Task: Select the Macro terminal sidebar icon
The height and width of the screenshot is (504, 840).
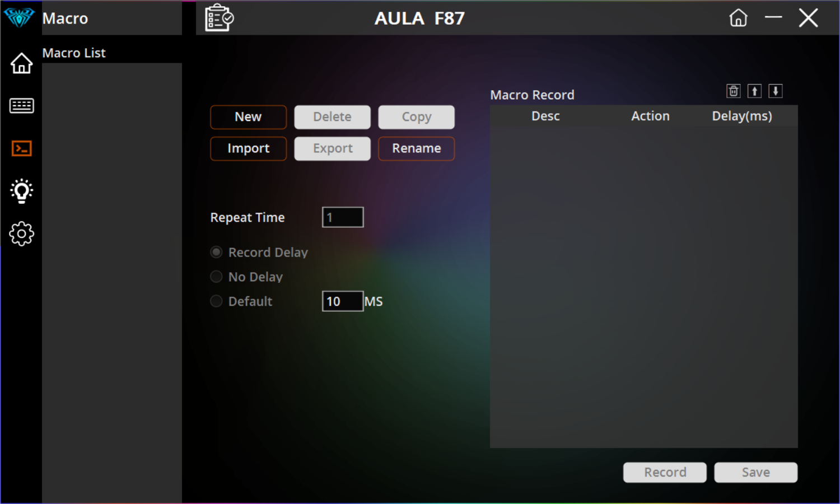Action: 21,148
